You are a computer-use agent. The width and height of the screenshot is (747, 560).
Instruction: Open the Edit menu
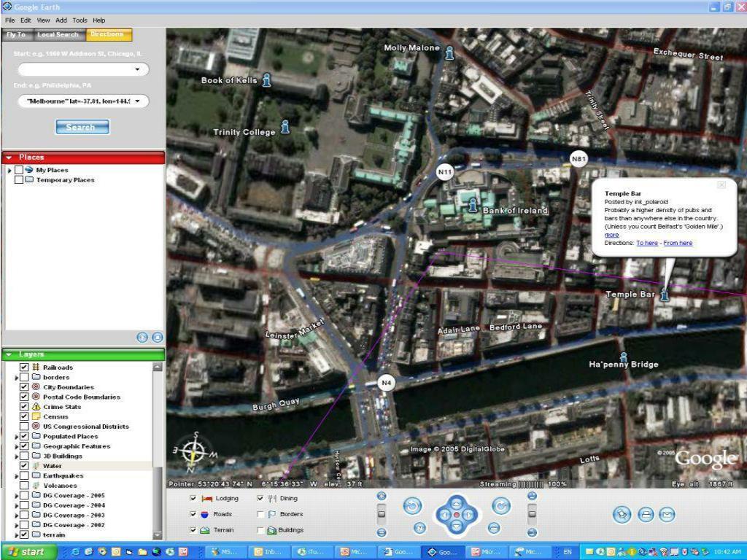(x=26, y=20)
